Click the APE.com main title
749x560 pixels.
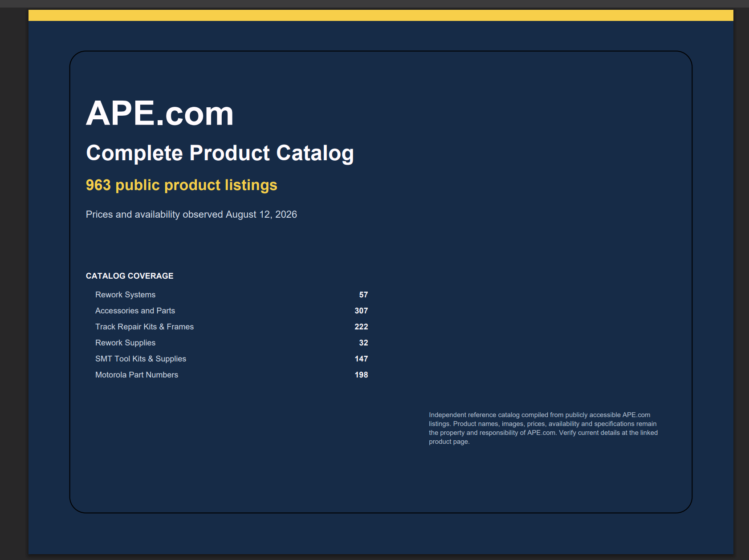[159, 113]
